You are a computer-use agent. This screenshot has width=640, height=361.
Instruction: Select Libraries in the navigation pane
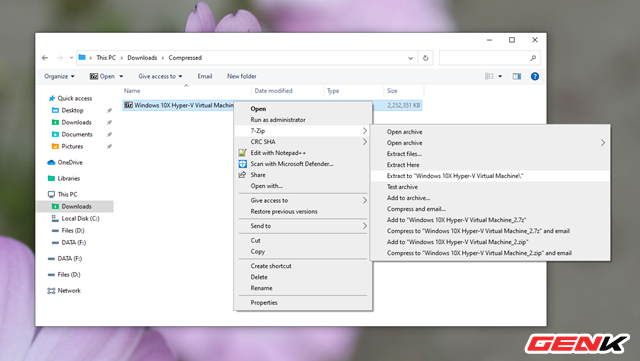(x=64, y=178)
